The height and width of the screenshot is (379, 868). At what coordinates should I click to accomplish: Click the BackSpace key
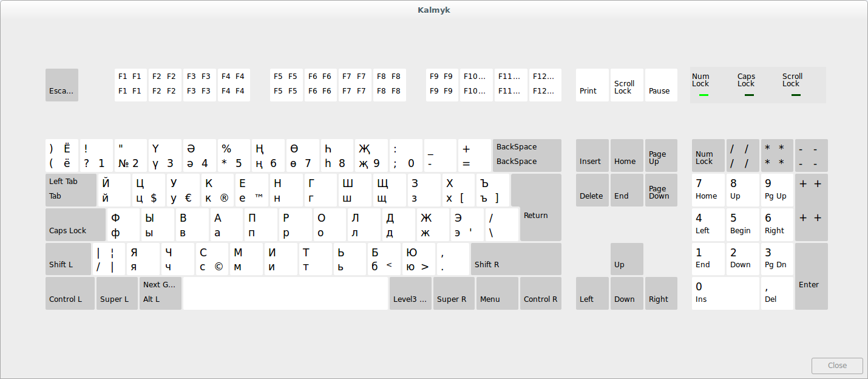(527, 155)
